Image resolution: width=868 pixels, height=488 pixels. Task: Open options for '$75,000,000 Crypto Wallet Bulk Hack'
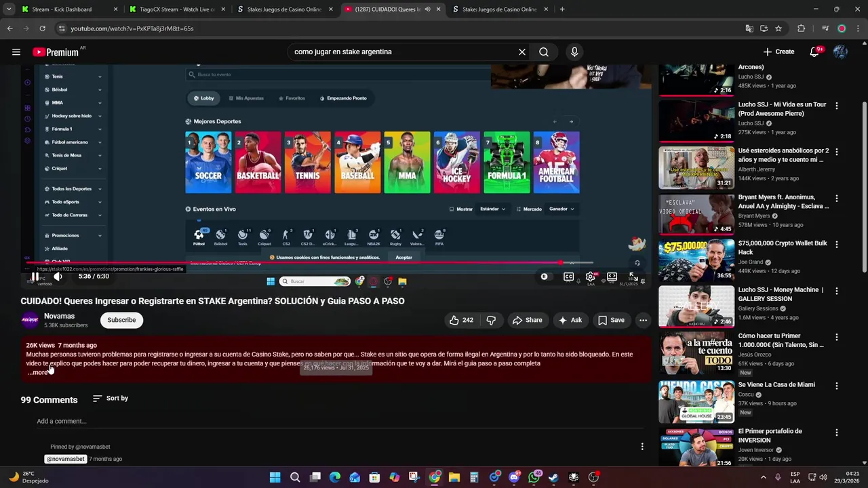(837, 245)
